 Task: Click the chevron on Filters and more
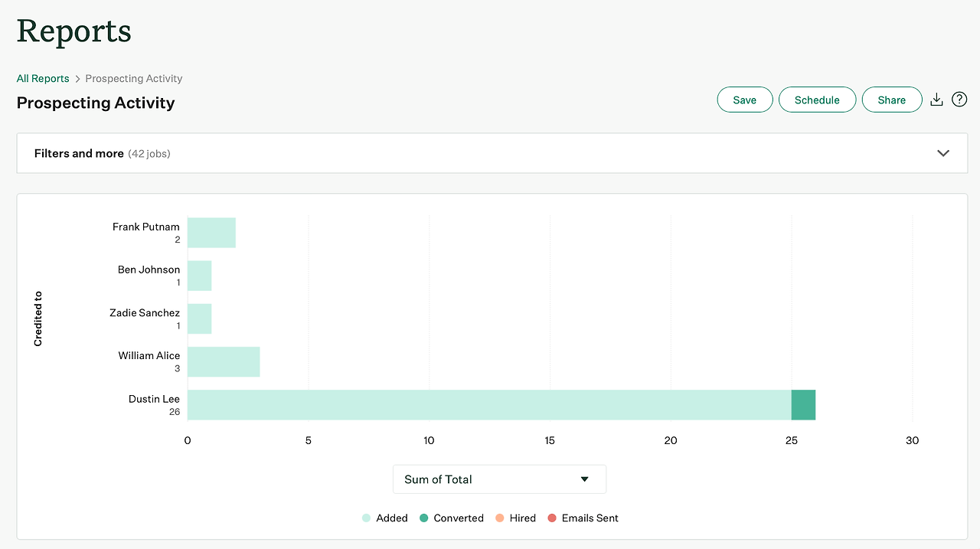[943, 153]
